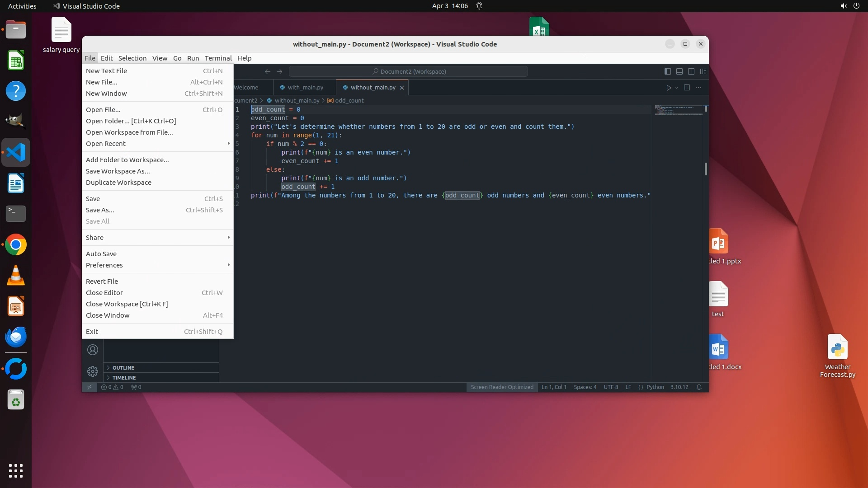Click the Split Editor Right icon
Viewport: 868px width, 488px height.
pos(687,88)
